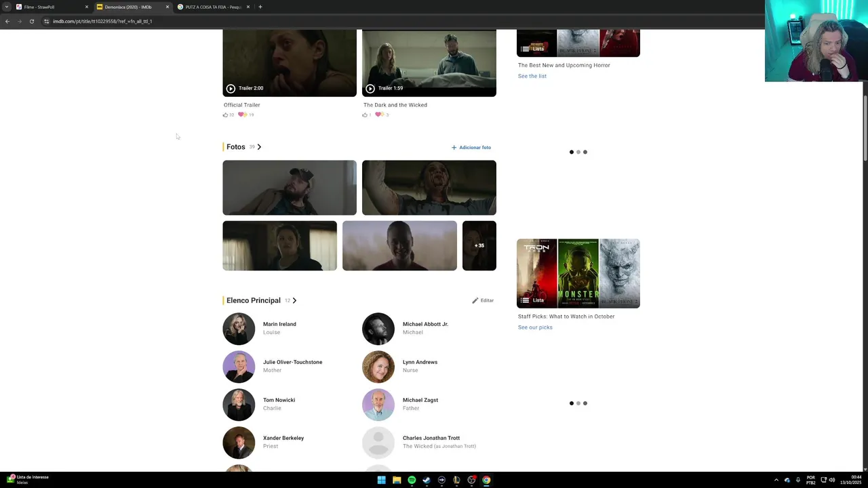Reload the IMDb page
Screen dimensions: 868x488
(x=32, y=21)
